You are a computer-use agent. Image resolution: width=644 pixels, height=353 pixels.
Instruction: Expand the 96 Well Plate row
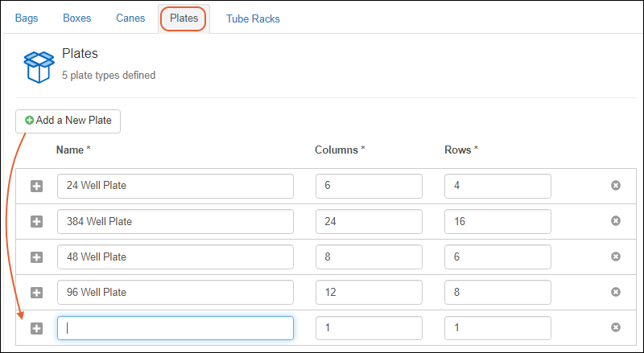pos(36,292)
